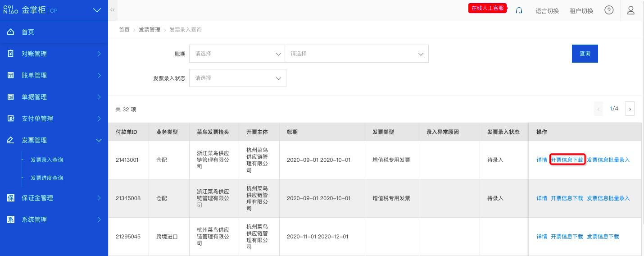The height and width of the screenshot is (256, 644).
Task: Expand the 支付单管理 menu chevron
Action: point(99,119)
